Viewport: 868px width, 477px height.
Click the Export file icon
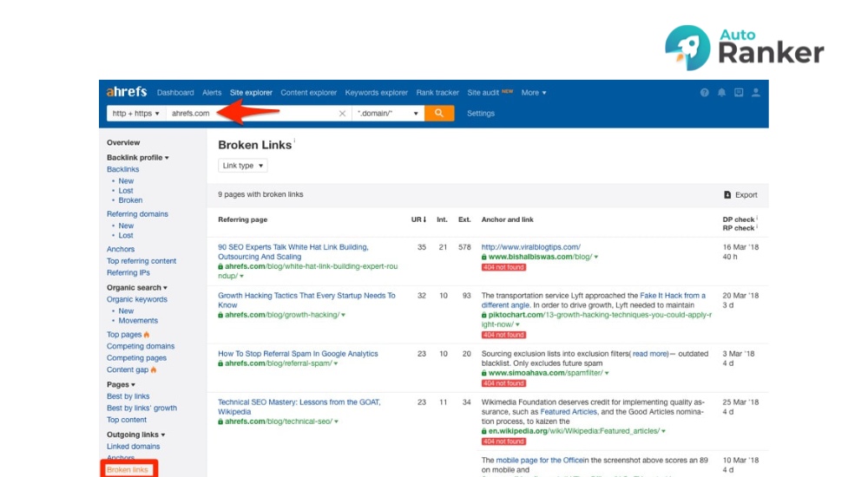727,195
